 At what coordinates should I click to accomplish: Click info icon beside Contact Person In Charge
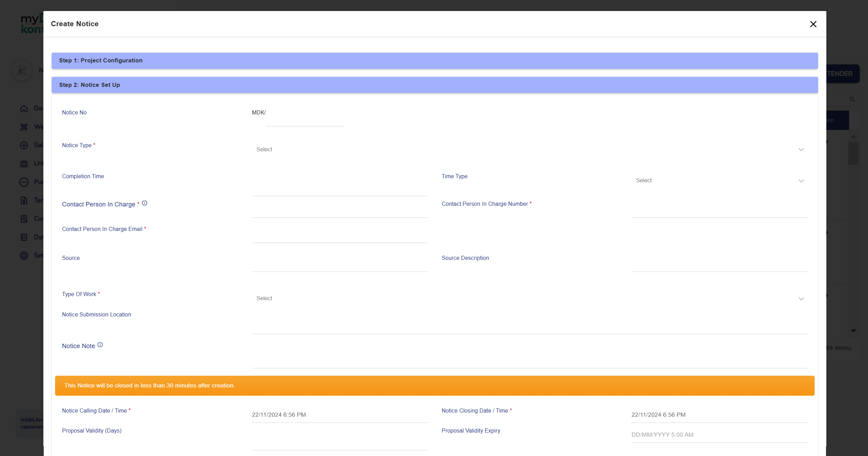pos(145,203)
